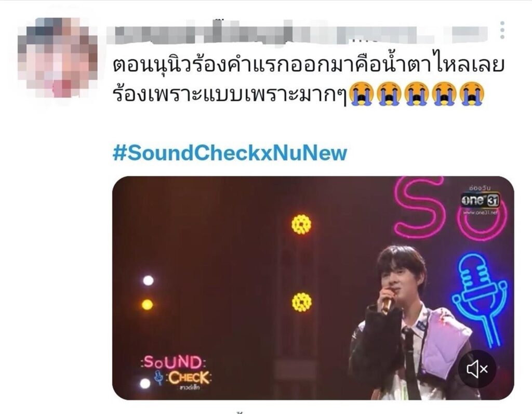This screenshot has height=414, width=532.
Task: Click the Sound Check show logo in video
Action: 177,371
